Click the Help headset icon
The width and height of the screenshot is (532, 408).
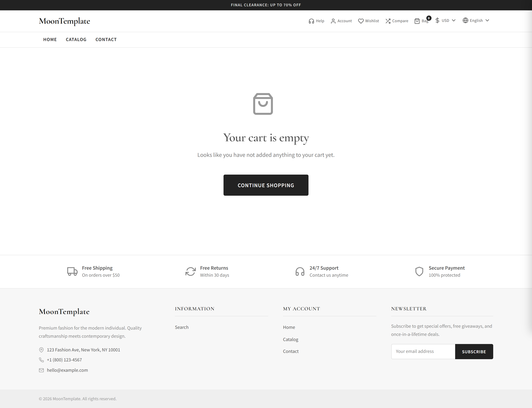311,21
